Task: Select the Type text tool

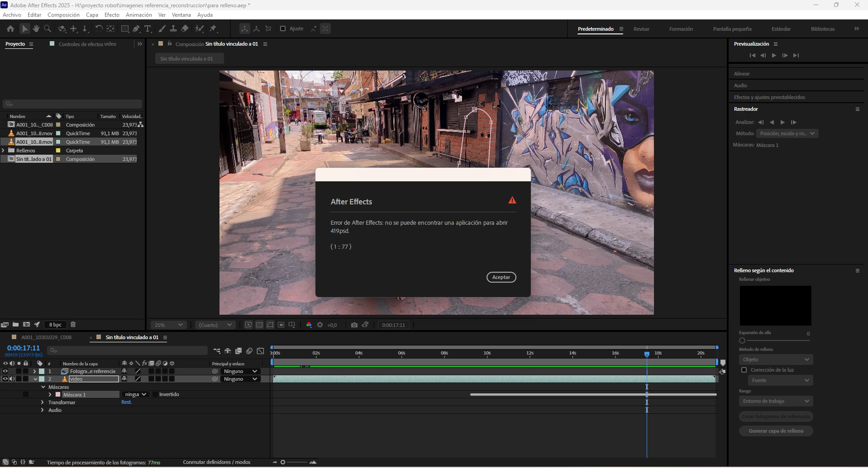Action: coord(148,28)
